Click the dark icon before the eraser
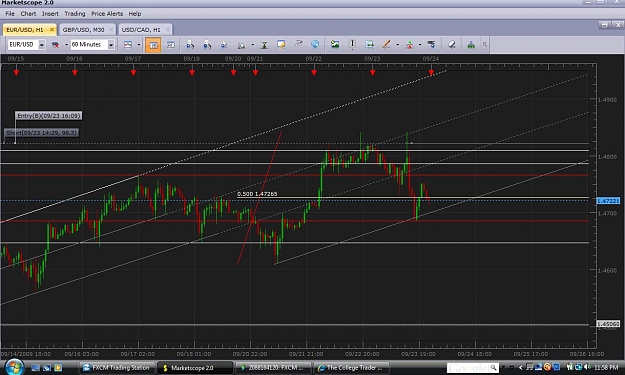 (431, 44)
